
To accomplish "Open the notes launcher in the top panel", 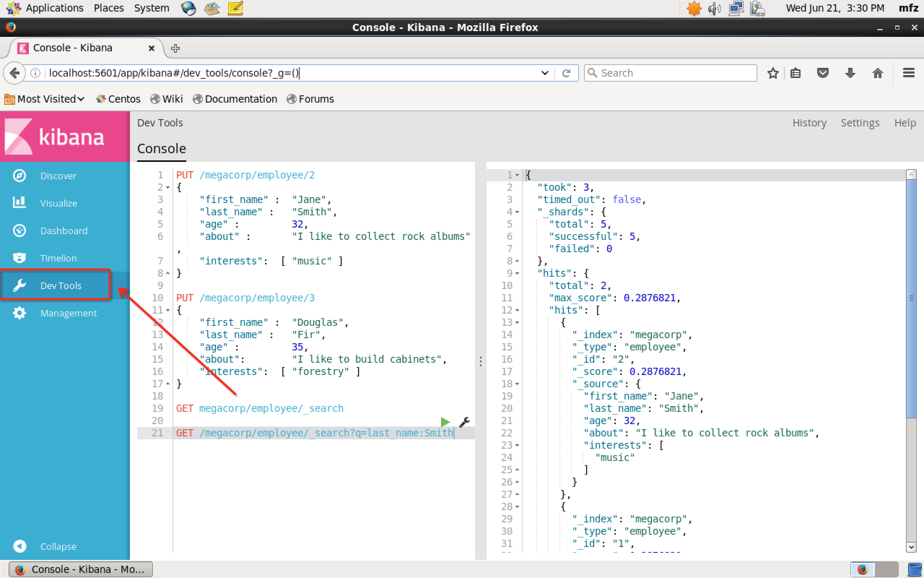I will pos(236,8).
